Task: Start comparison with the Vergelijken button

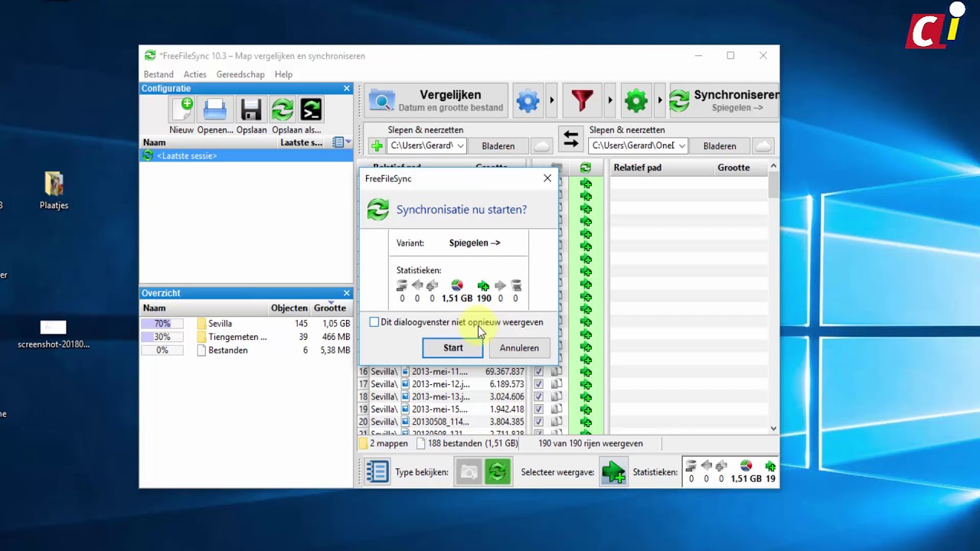Action: pos(436,100)
